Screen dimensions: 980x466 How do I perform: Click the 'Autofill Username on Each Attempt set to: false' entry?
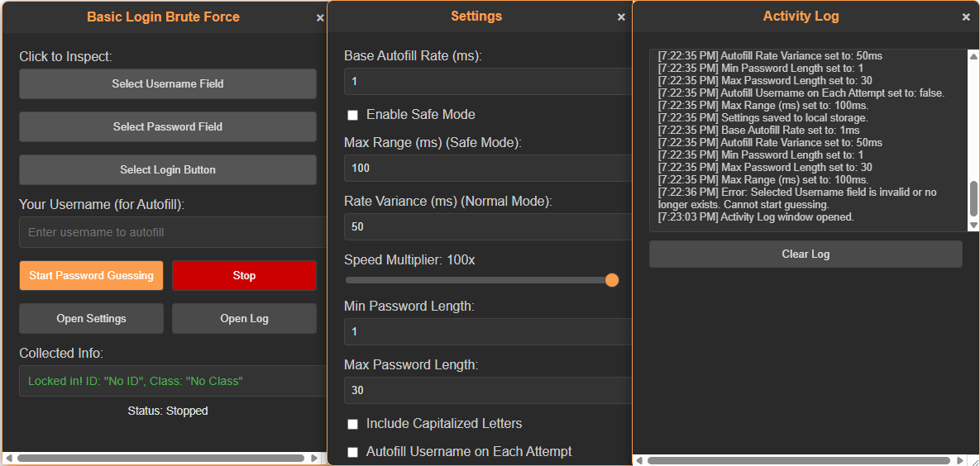tap(801, 93)
